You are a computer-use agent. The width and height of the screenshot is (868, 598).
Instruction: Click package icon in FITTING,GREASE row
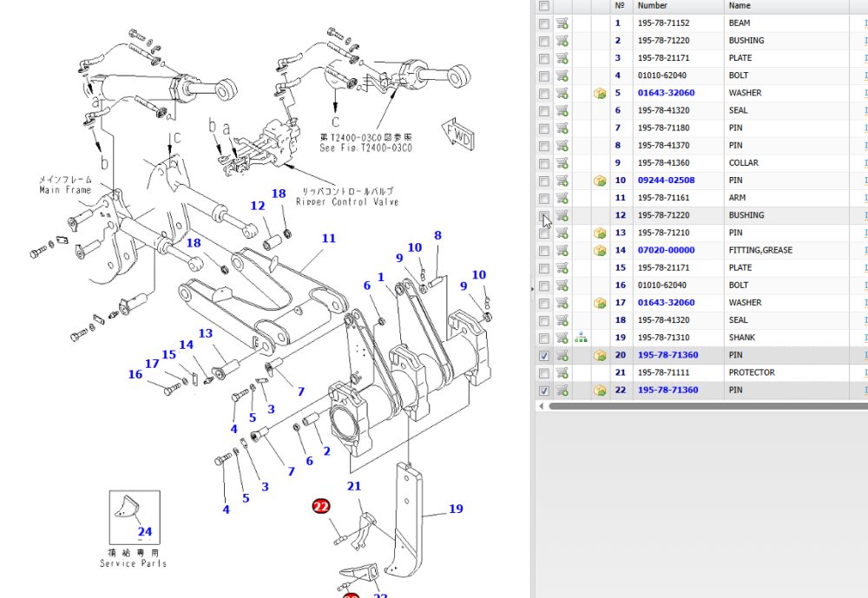[x=600, y=250]
